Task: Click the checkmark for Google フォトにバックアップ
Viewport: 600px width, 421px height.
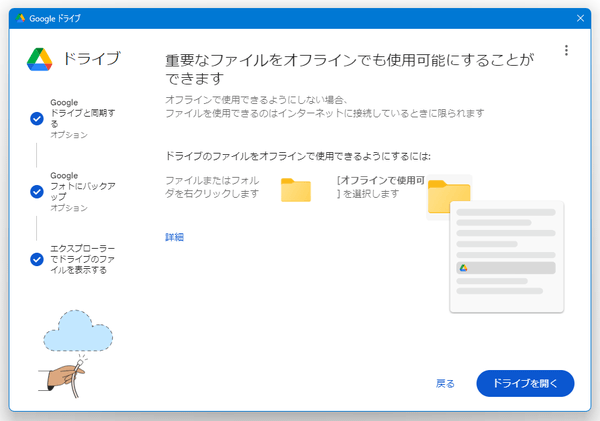Action: coord(37,191)
